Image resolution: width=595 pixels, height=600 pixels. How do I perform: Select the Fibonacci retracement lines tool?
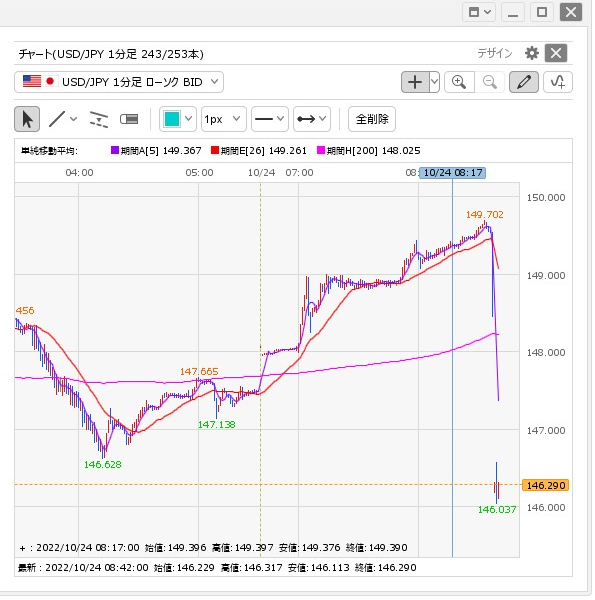98,119
